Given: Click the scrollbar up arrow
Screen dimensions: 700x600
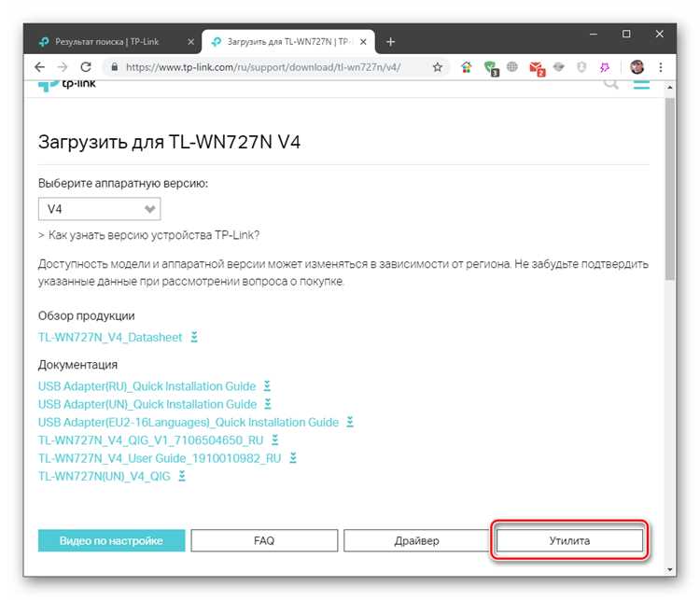Looking at the screenshot, I should 669,88.
